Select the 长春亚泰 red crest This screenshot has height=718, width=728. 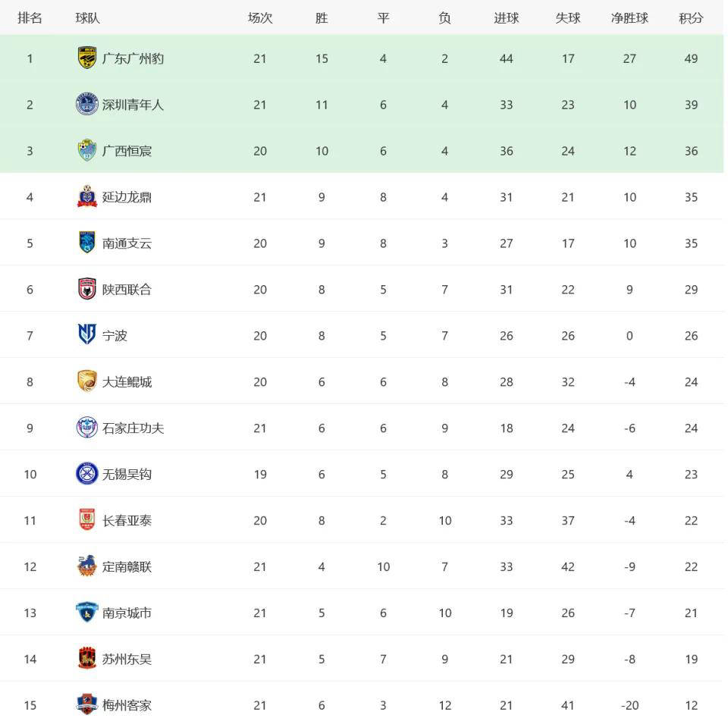point(86,520)
